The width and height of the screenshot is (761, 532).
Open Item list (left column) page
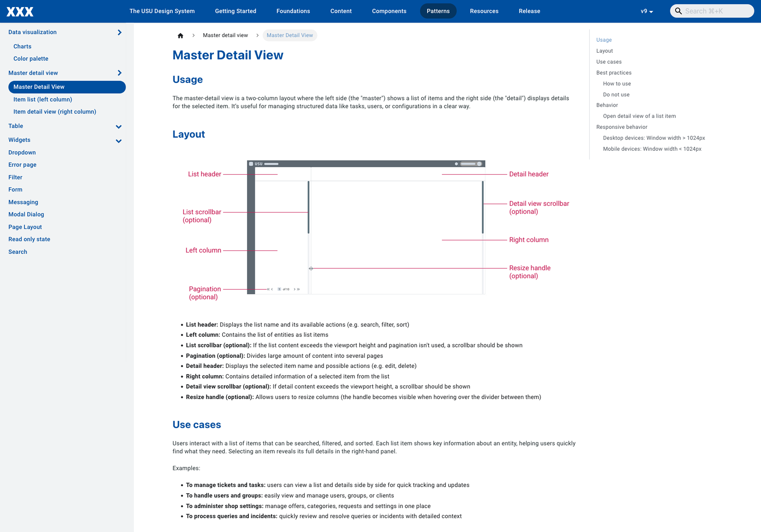point(43,99)
